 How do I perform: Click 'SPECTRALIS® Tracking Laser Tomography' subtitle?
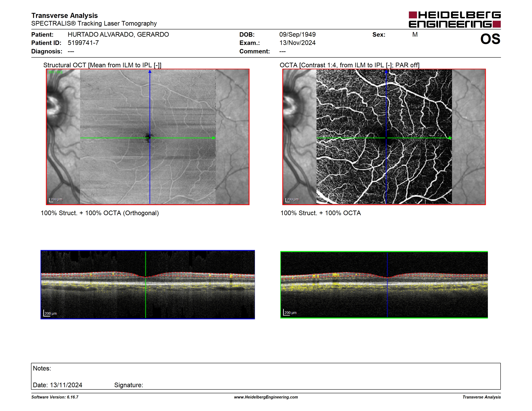point(94,23)
